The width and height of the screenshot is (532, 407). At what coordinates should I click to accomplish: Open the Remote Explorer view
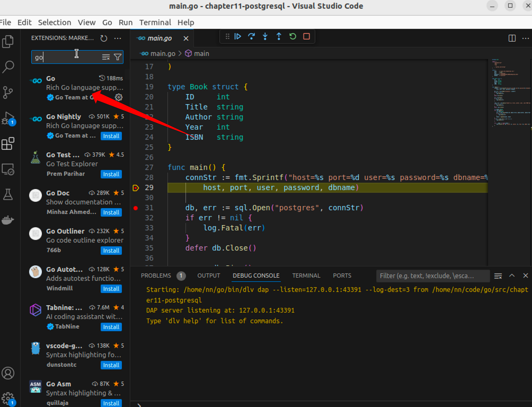pos(8,169)
